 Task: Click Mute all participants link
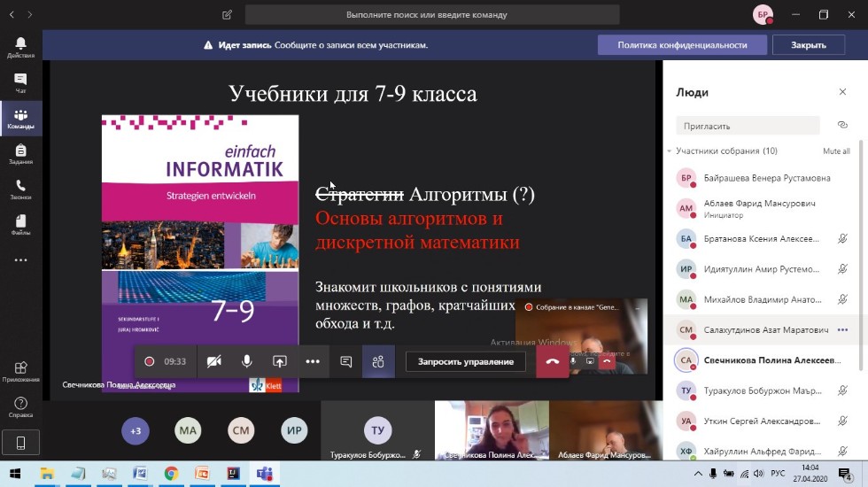[x=836, y=151]
